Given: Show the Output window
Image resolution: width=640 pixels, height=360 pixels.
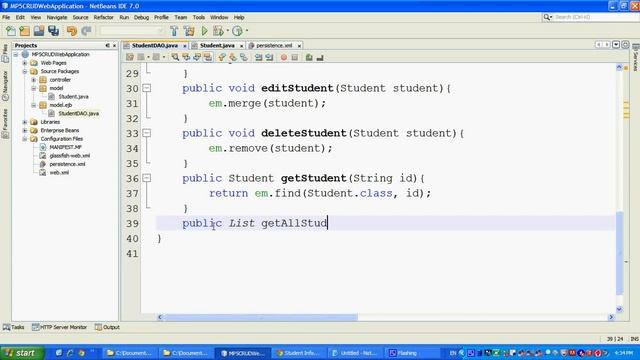Looking at the screenshot, I should pos(107,327).
